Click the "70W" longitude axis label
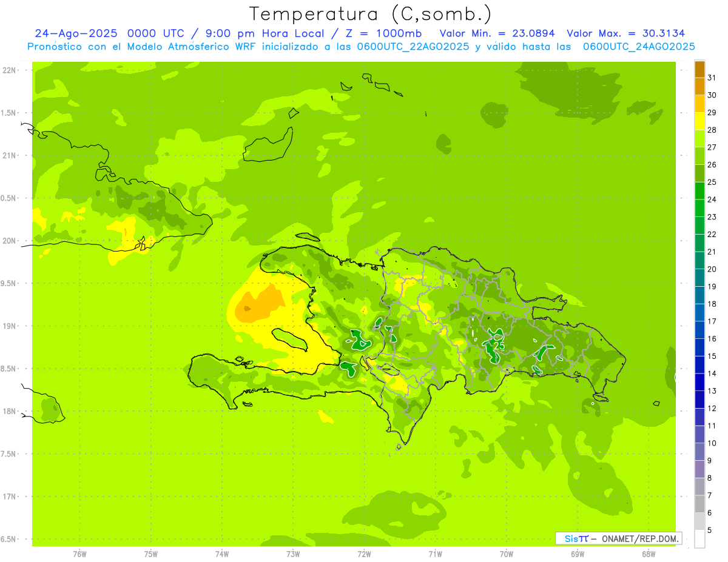 (507, 554)
